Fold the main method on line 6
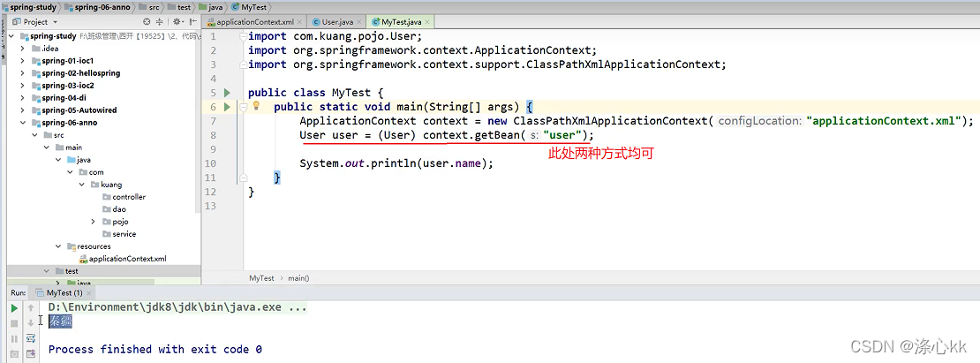The width and height of the screenshot is (980, 363). tap(244, 107)
